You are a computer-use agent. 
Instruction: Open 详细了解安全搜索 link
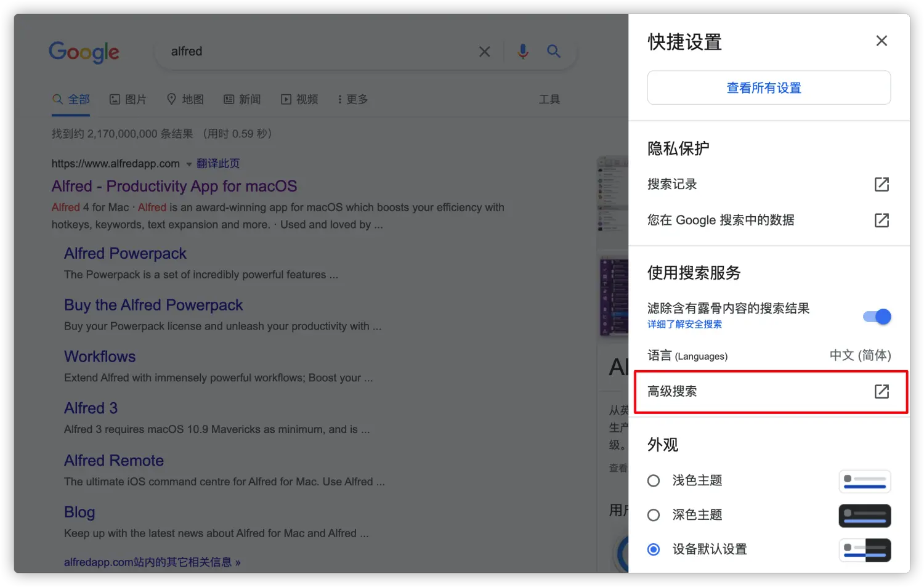coord(684,325)
